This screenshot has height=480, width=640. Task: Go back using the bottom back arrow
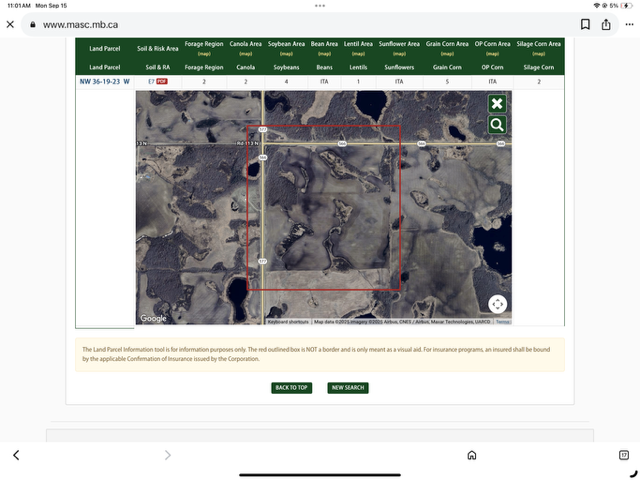(x=16, y=455)
